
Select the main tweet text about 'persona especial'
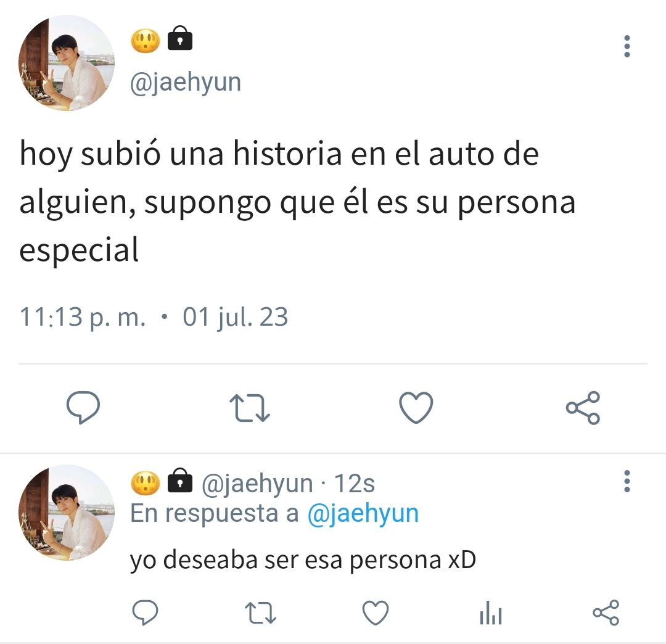pos(297,201)
